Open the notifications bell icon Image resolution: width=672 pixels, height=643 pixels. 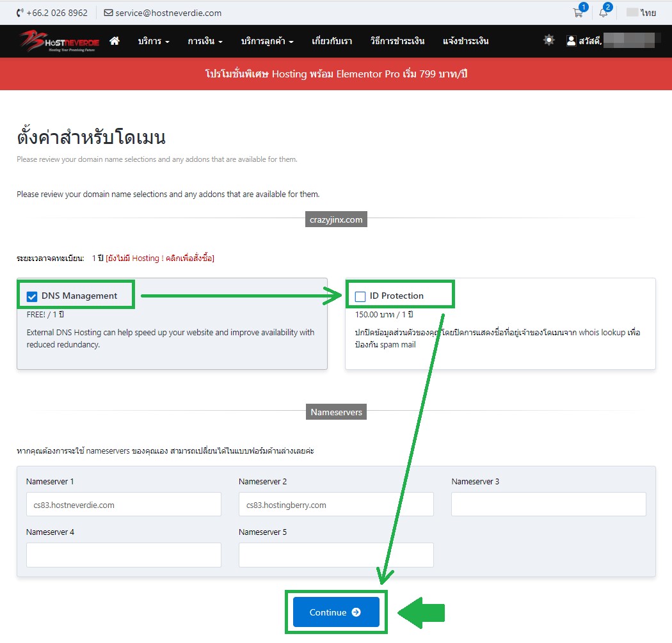[x=603, y=13]
